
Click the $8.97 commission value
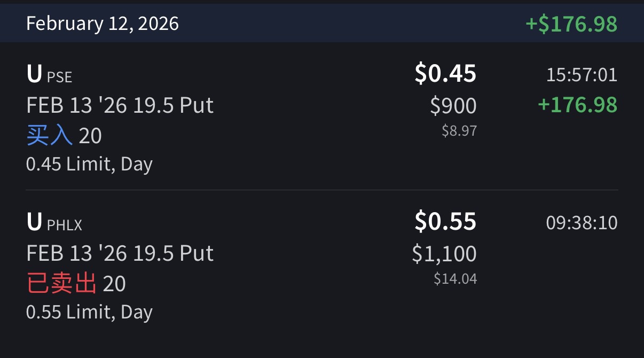[x=459, y=130]
